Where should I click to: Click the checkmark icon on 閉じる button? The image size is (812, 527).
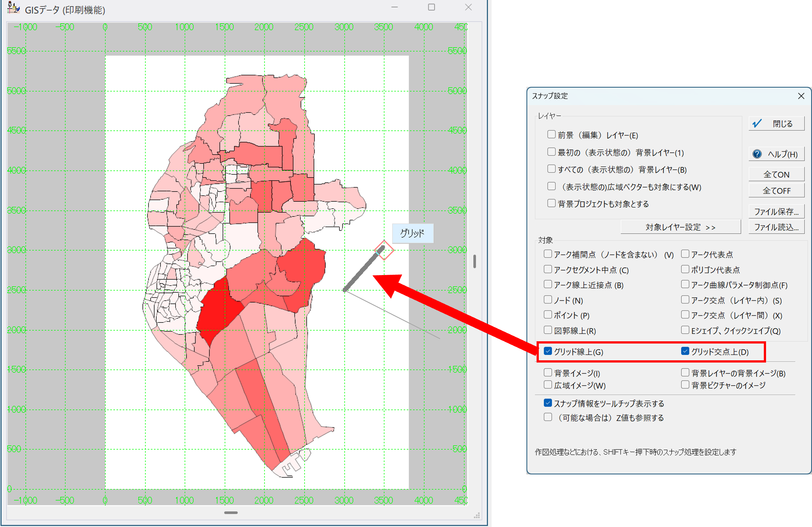click(757, 124)
